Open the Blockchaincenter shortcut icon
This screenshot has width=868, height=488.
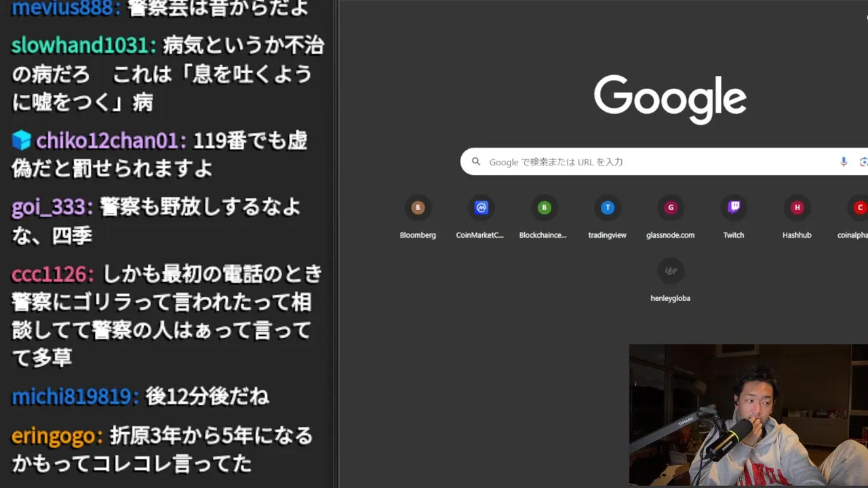click(544, 207)
